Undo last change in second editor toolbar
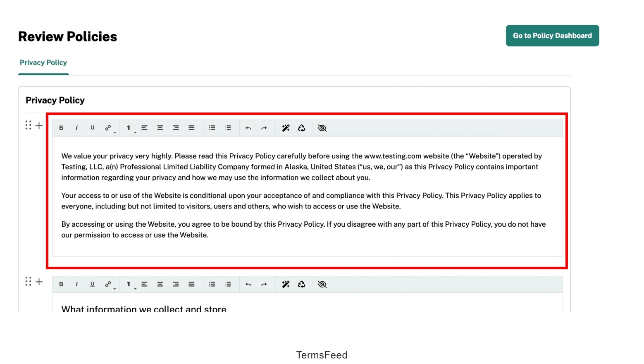The image size is (644, 364). [248, 284]
